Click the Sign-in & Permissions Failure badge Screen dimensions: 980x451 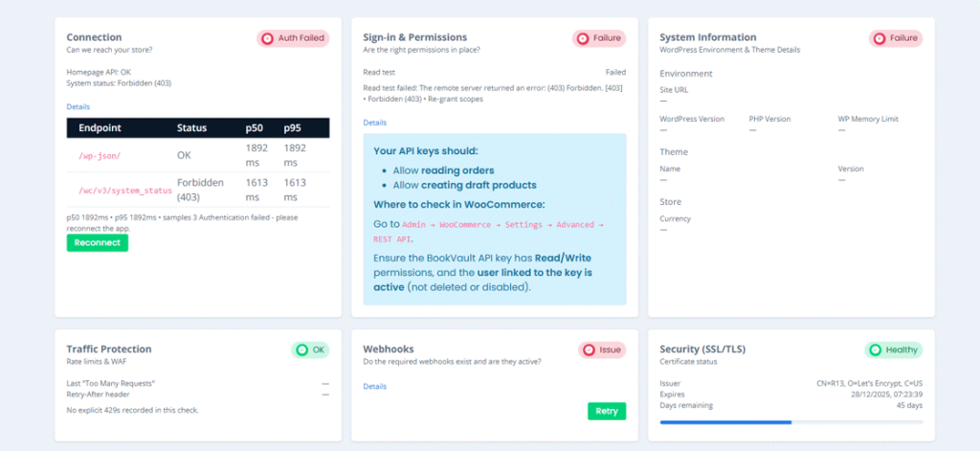[599, 38]
